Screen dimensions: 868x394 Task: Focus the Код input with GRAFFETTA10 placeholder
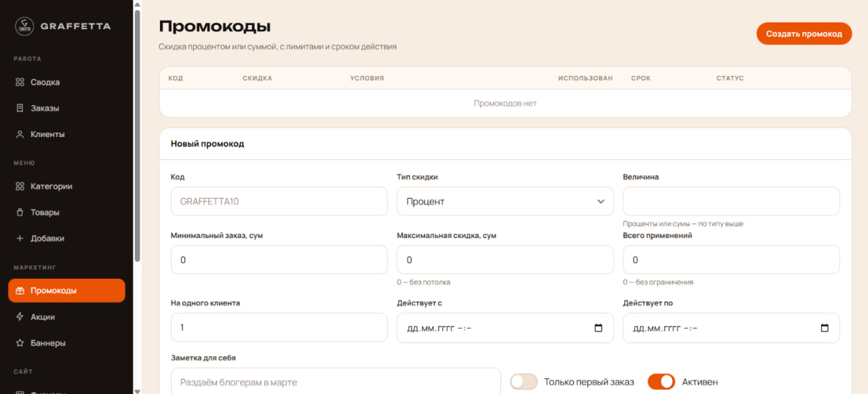(279, 201)
